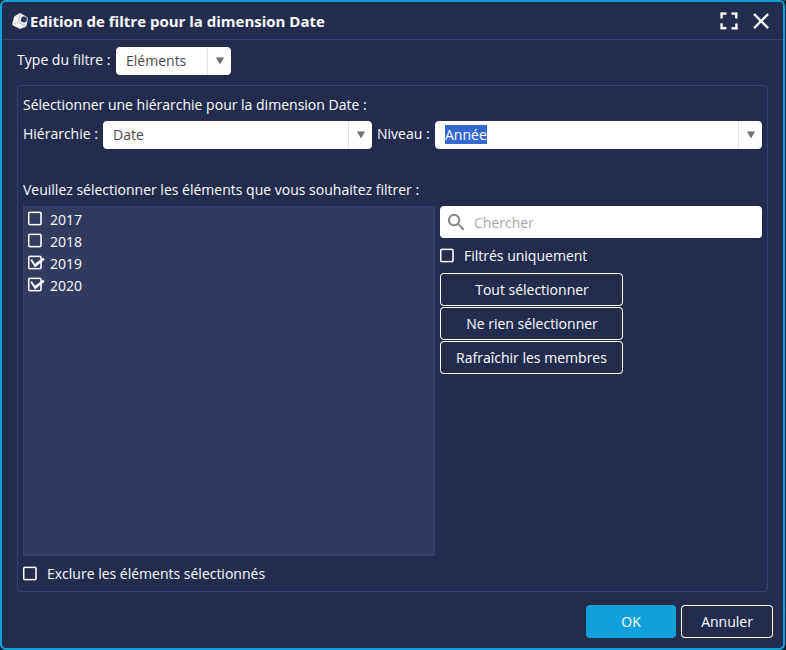Viewport: 786px width, 650px height.
Task: Open the 'Type du filtre' dropdown
Action: 219,61
